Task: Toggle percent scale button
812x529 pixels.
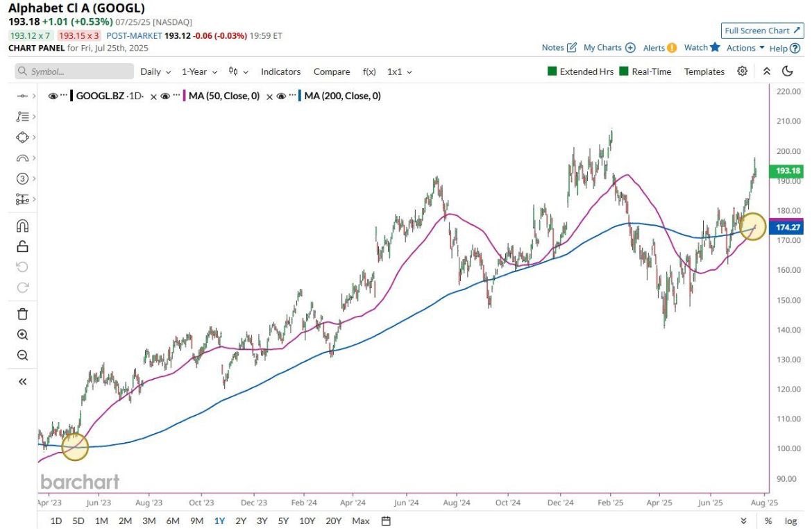Action: (x=768, y=521)
